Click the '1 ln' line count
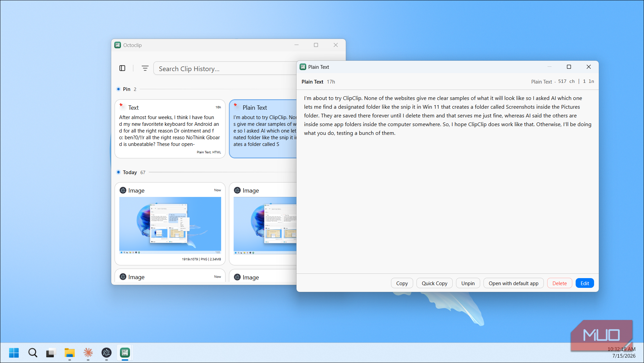The height and width of the screenshot is (363, 644). click(588, 81)
